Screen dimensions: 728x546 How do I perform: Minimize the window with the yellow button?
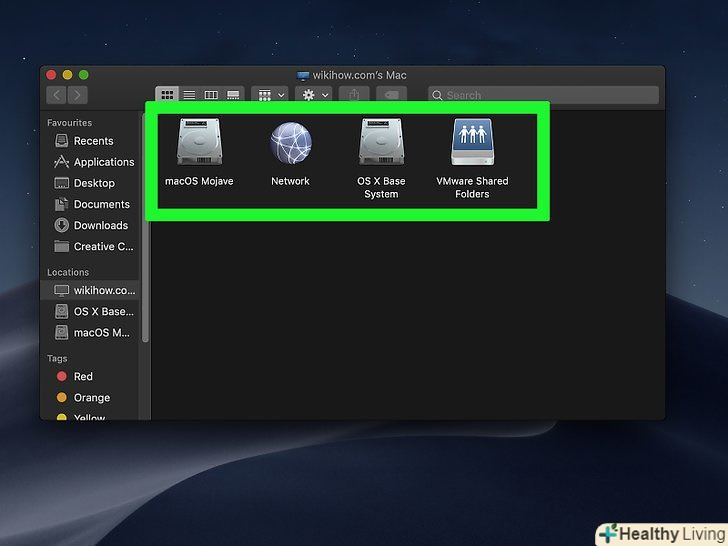pyautogui.click(x=67, y=75)
